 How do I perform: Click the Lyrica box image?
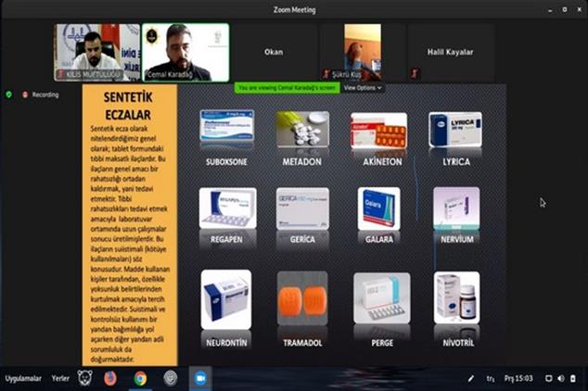point(455,129)
